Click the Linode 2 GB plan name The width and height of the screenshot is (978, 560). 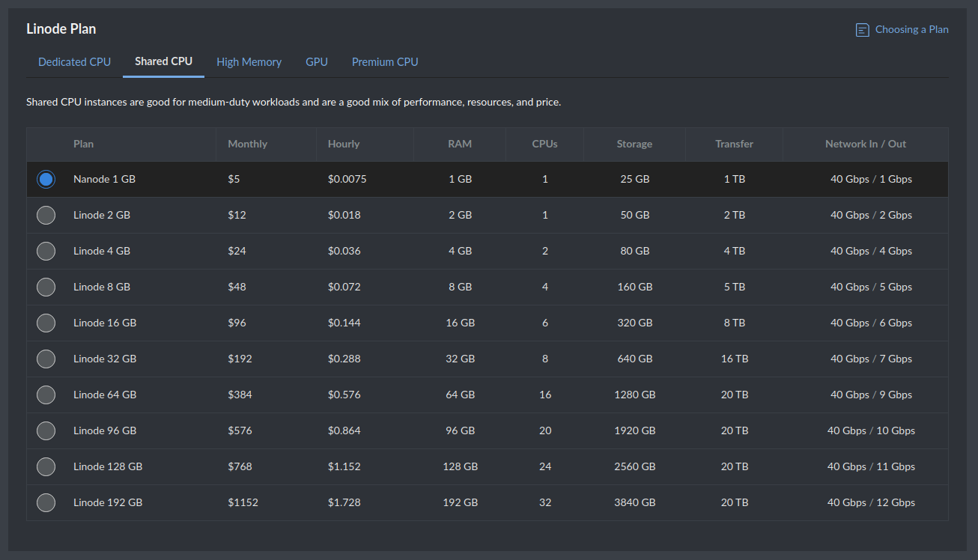[102, 216]
